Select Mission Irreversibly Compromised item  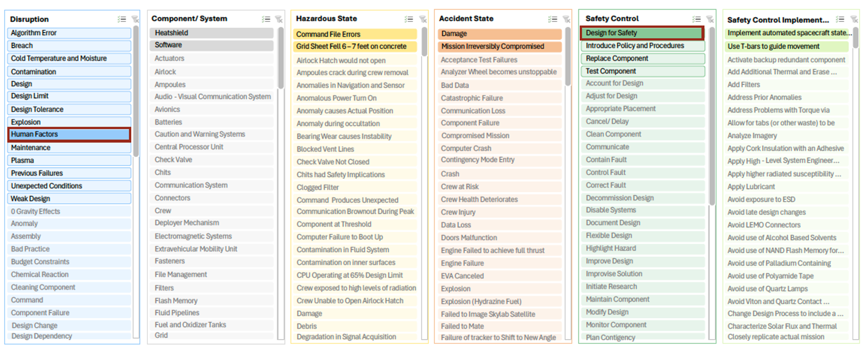(500, 46)
